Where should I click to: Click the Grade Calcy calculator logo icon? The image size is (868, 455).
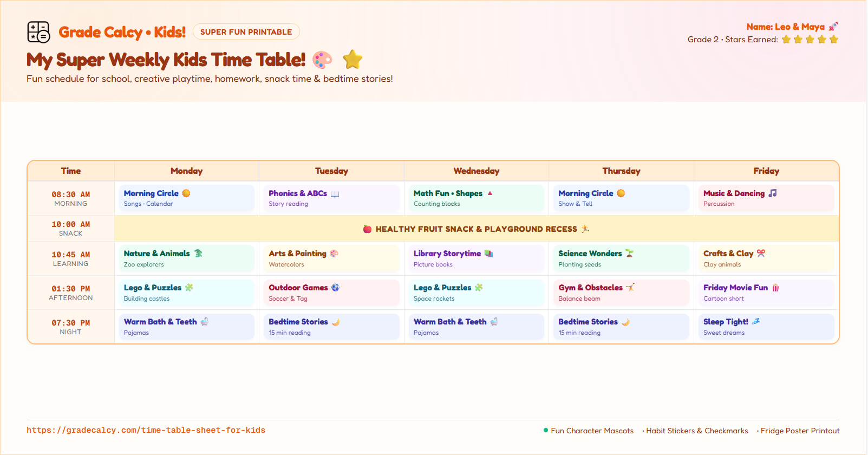38,32
